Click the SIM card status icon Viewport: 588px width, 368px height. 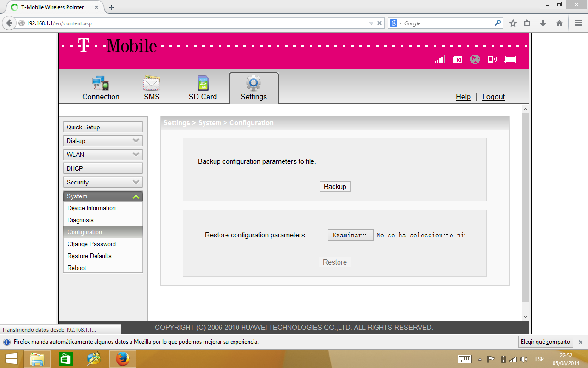coord(458,59)
